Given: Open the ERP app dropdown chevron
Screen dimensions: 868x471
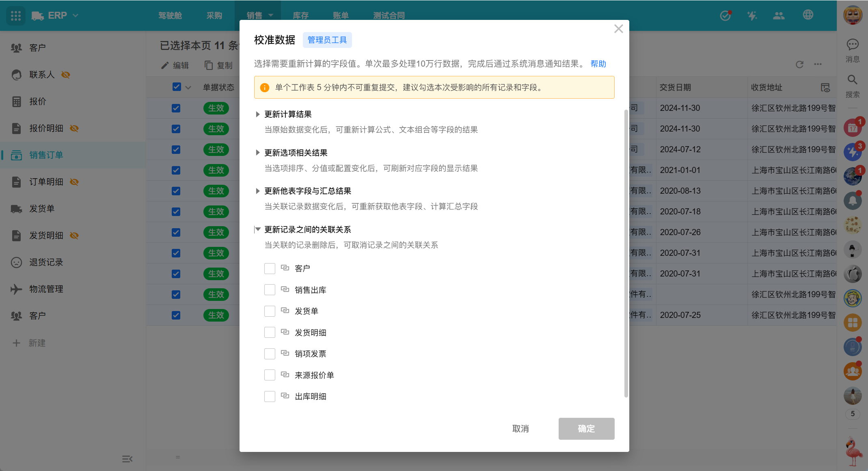Looking at the screenshot, I should click(x=76, y=15).
